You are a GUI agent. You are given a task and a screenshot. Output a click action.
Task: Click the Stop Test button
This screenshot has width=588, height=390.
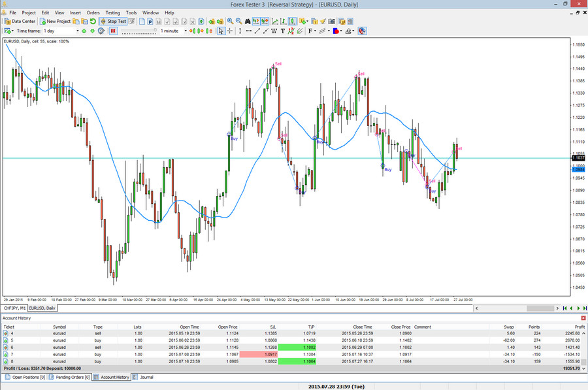tap(113, 22)
